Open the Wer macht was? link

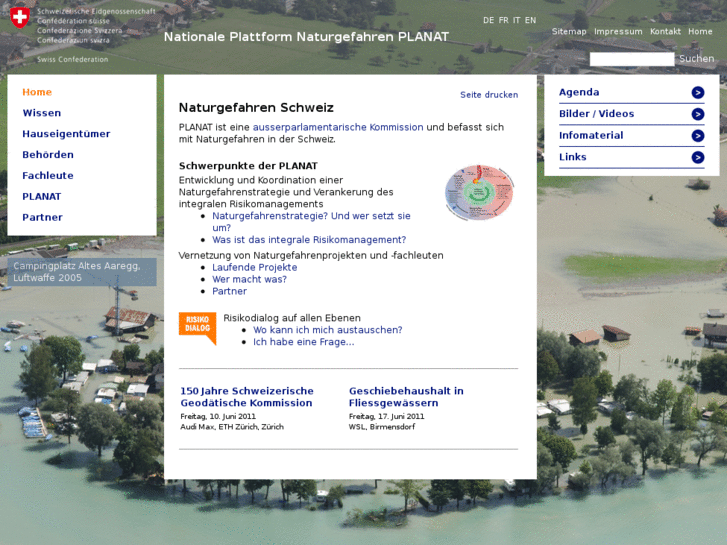point(249,279)
